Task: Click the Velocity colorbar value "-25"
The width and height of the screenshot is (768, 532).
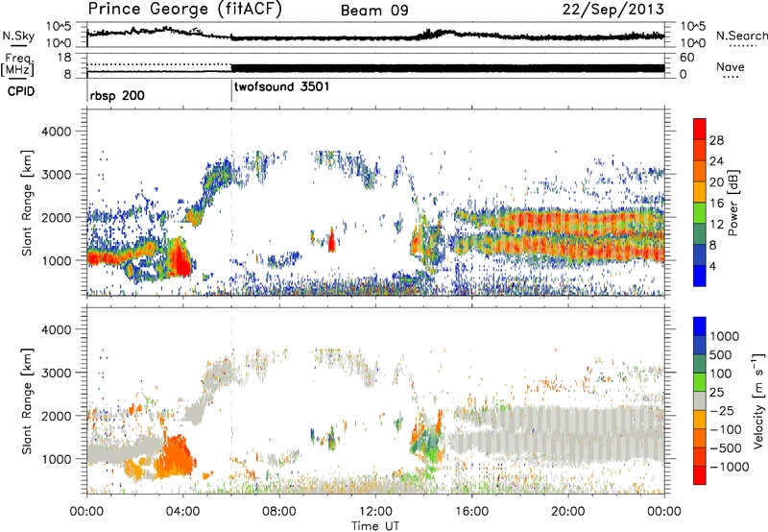Action: (723, 410)
